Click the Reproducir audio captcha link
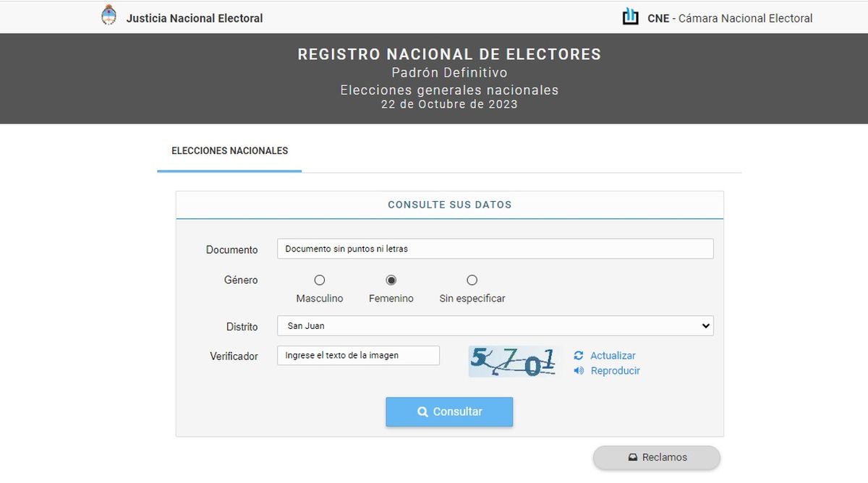Screen dimensions: 868x483 (x=615, y=371)
